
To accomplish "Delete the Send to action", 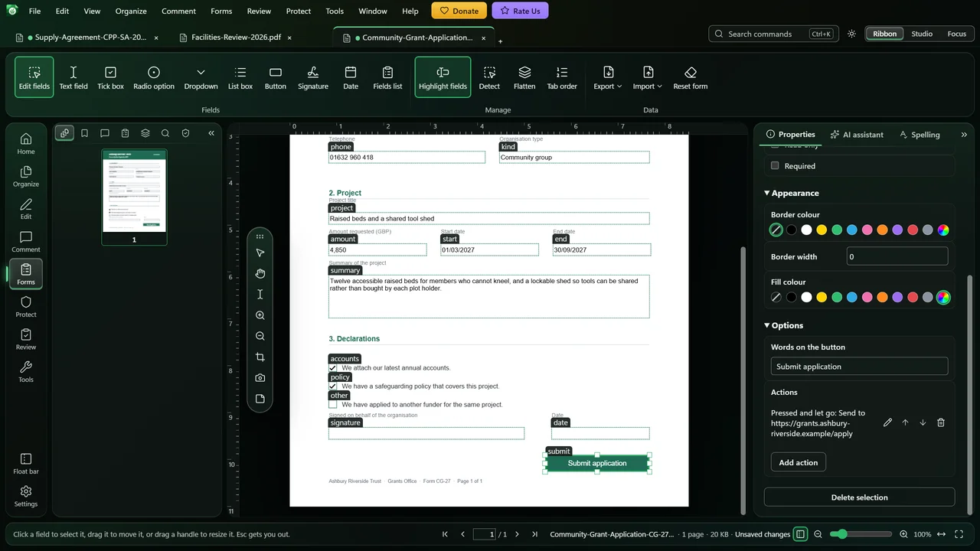I will click(x=941, y=422).
